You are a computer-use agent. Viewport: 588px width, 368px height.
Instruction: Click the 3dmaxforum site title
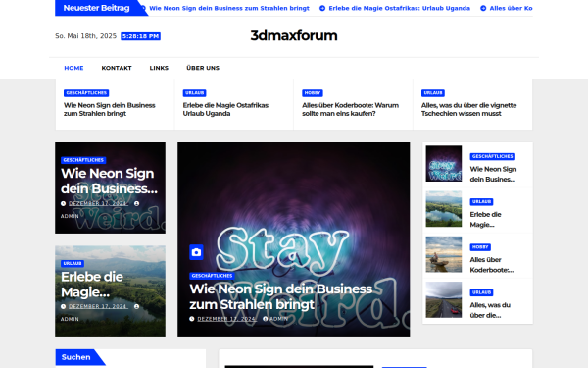294,35
